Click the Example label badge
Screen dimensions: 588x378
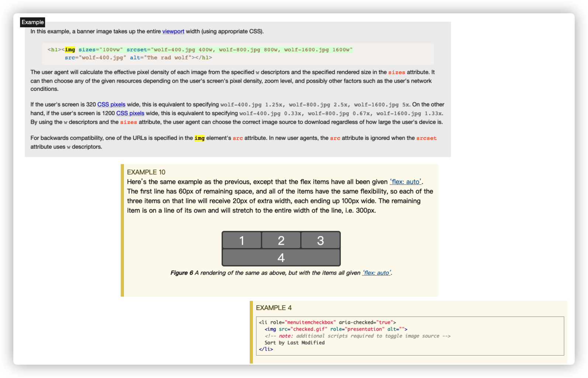pos(32,22)
